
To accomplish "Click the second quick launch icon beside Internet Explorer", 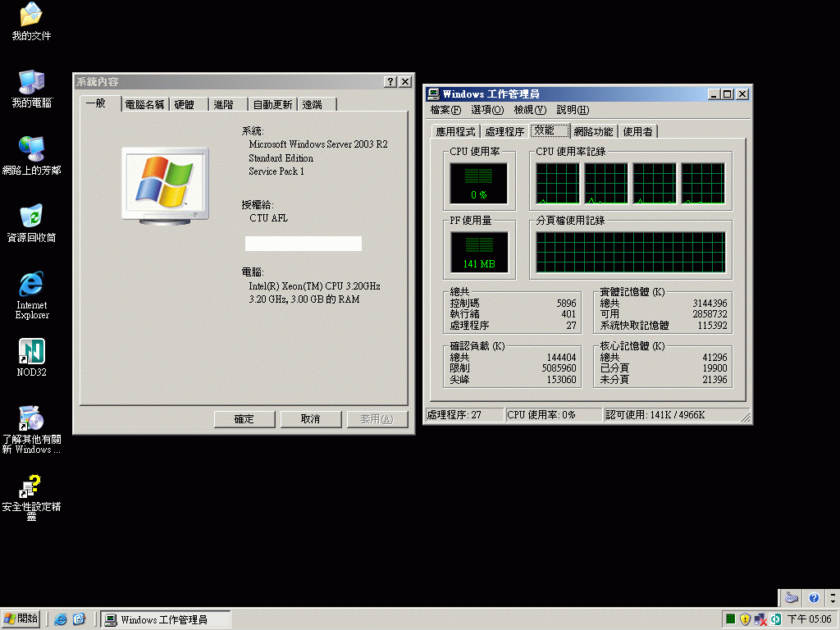I will pyautogui.click(x=79, y=619).
